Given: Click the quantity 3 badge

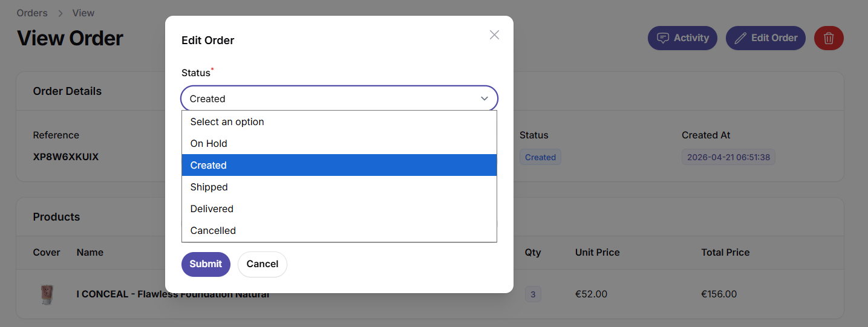Looking at the screenshot, I should [x=533, y=294].
